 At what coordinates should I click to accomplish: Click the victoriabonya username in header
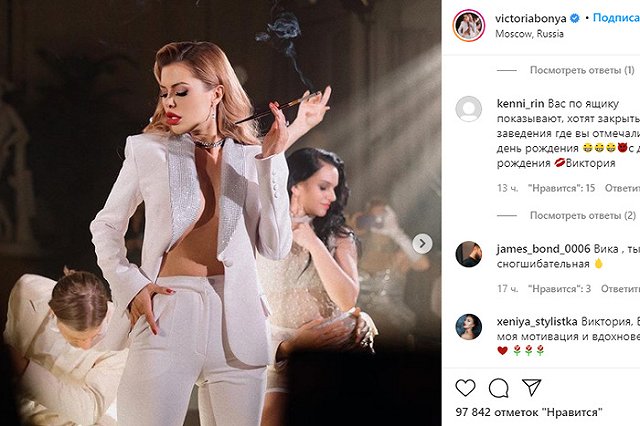[x=536, y=18]
